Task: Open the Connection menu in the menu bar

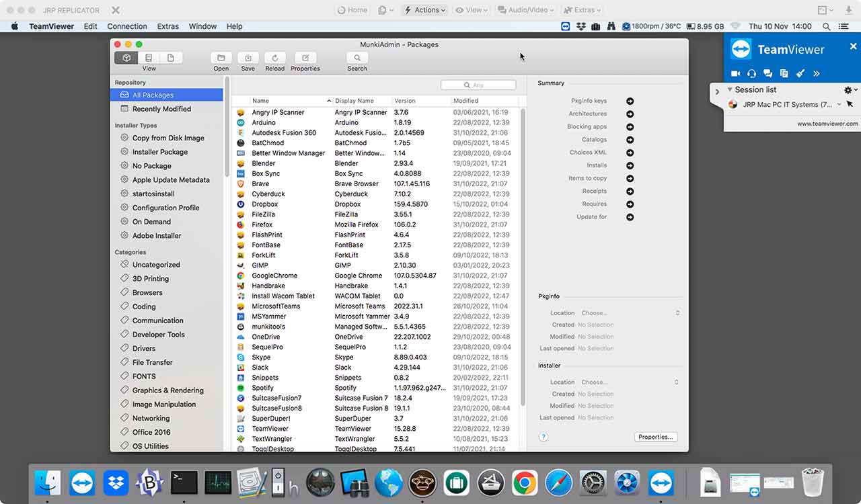Action: pos(127,26)
